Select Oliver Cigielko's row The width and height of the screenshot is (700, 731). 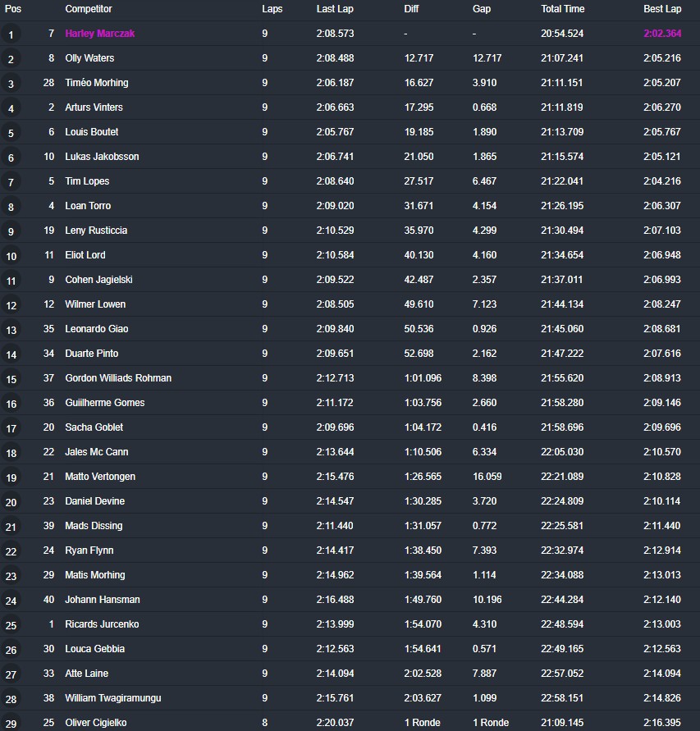click(x=96, y=723)
